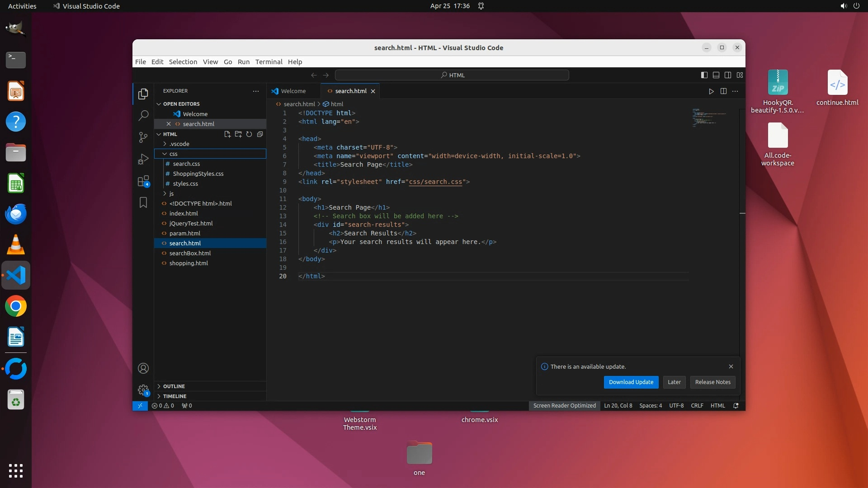
Task: Open the Source Control view
Action: point(143,137)
